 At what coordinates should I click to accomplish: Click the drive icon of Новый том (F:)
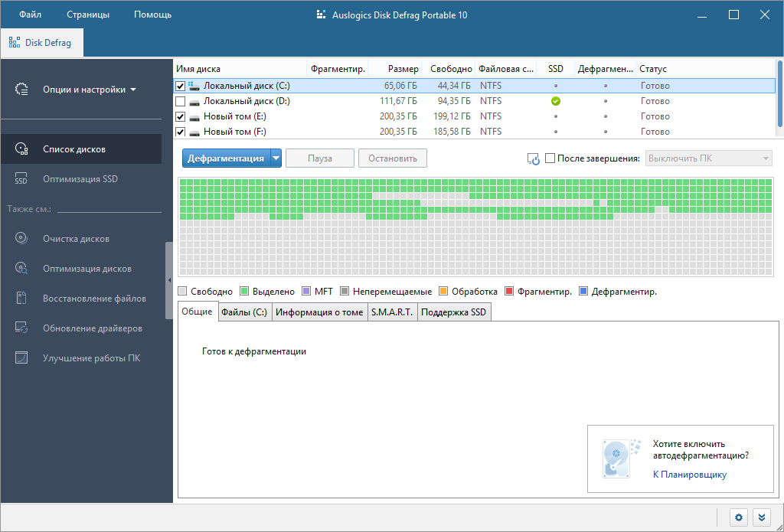194,132
